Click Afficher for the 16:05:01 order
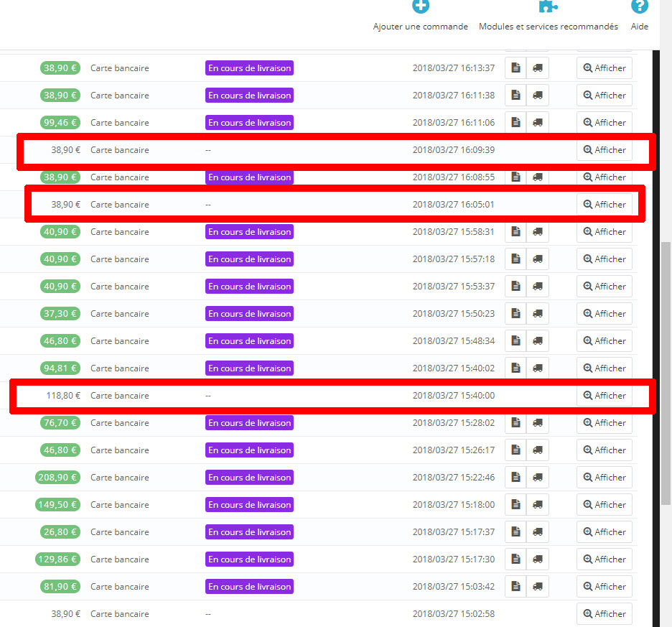672x627 pixels. tap(605, 205)
